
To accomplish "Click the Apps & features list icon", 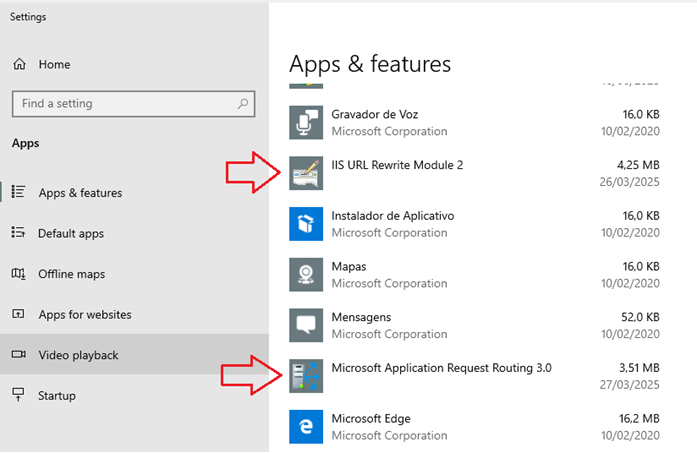I will [18, 192].
